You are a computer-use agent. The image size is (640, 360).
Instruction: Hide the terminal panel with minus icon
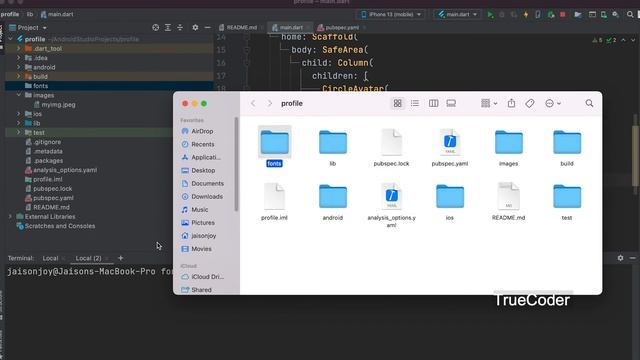click(x=632, y=258)
